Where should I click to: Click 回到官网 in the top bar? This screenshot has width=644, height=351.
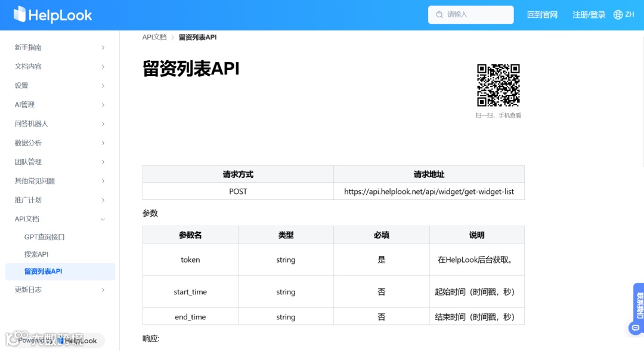pos(542,14)
